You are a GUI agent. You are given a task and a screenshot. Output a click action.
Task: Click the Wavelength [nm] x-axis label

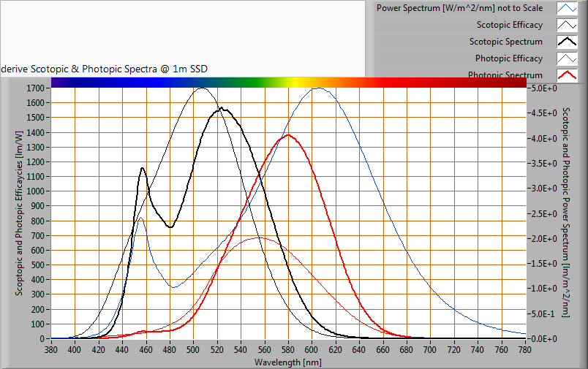[287, 362]
